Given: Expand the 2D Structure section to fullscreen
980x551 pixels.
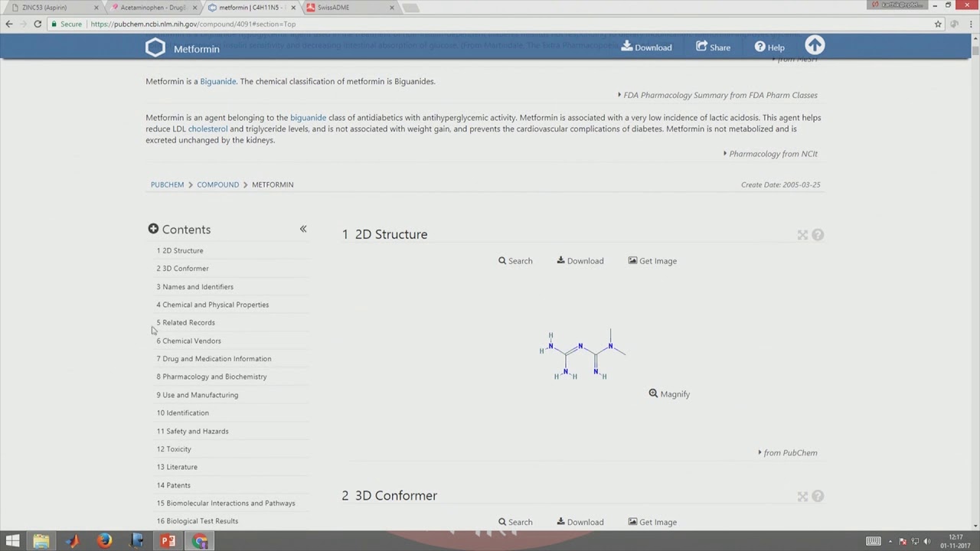Looking at the screenshot, I should (x=802, y=235).
